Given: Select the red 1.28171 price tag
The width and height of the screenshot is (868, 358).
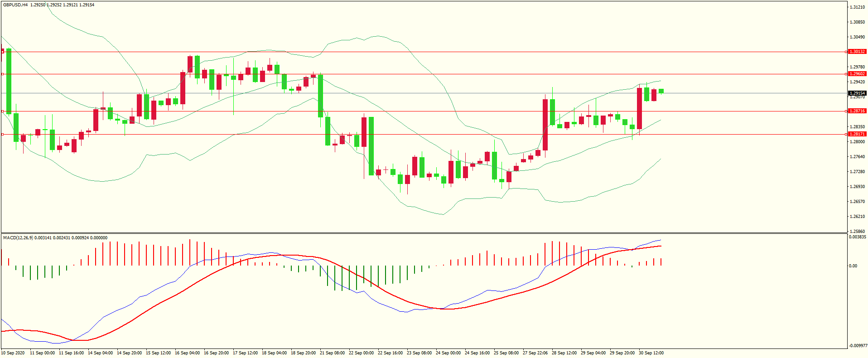Looking at the screenshot, I should (x=857, y=134).
